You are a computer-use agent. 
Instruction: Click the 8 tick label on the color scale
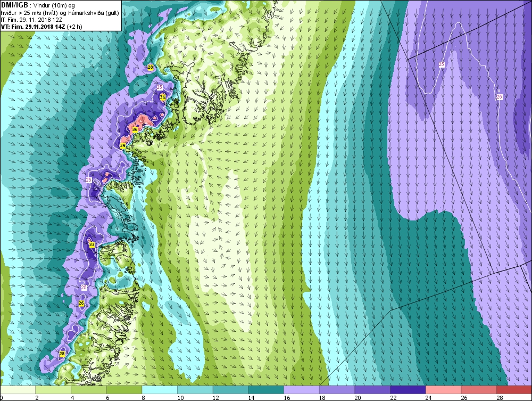point(143,398)
